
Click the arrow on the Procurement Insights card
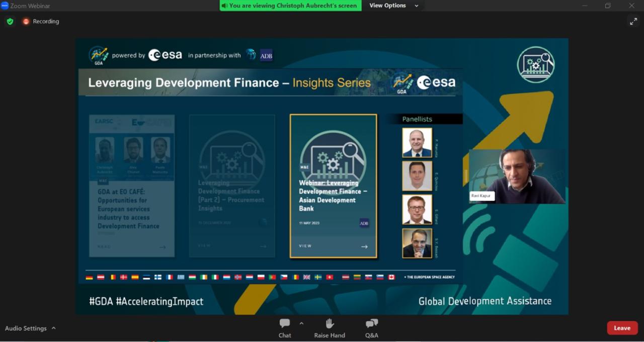click(x=263, y=246)
